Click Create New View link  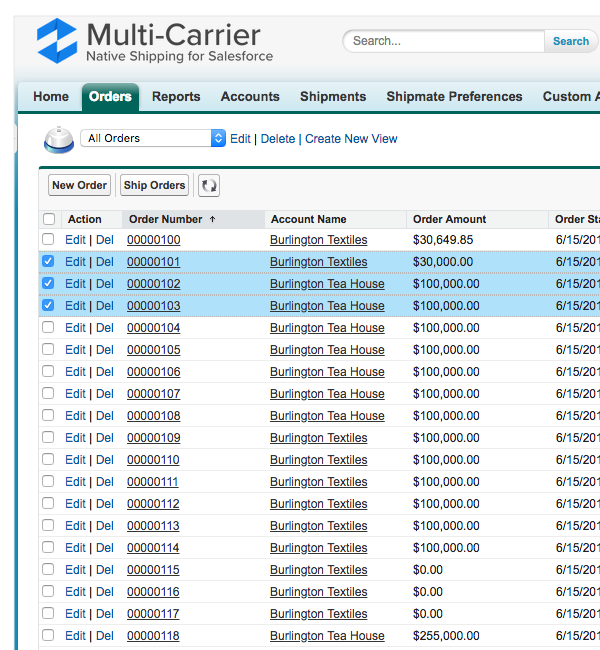click(x=351, y=138)
